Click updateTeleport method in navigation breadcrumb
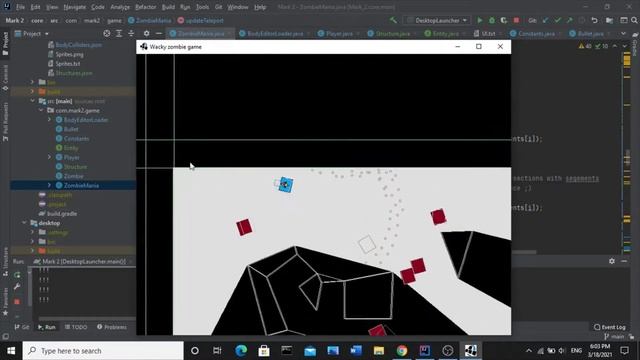Screen dimensions: 640x360 pyautogui.click(x=200, y=20)
